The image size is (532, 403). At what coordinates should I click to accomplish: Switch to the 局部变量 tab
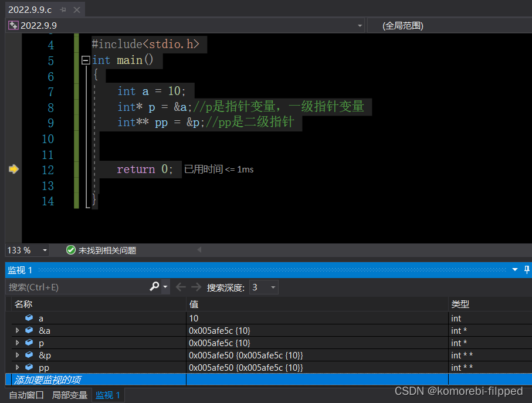pyautogui.click(x=70, y=395)
